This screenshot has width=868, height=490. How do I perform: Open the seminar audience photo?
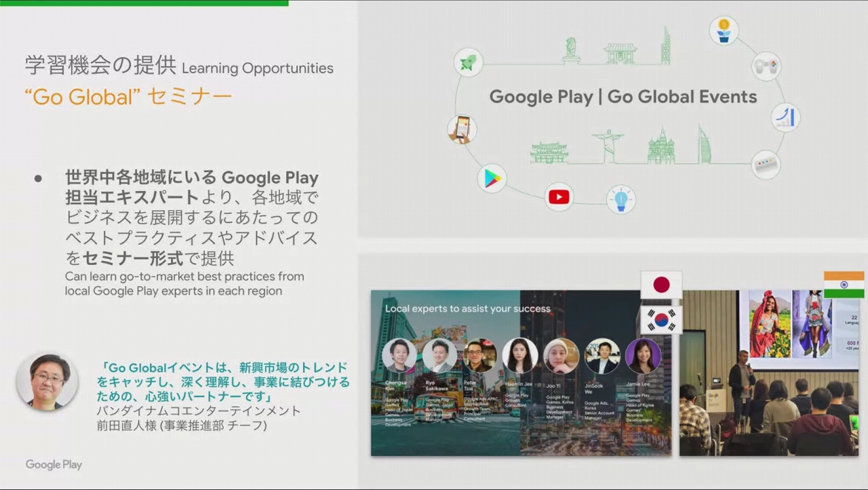pyautogui.click(x=770, y=373)
